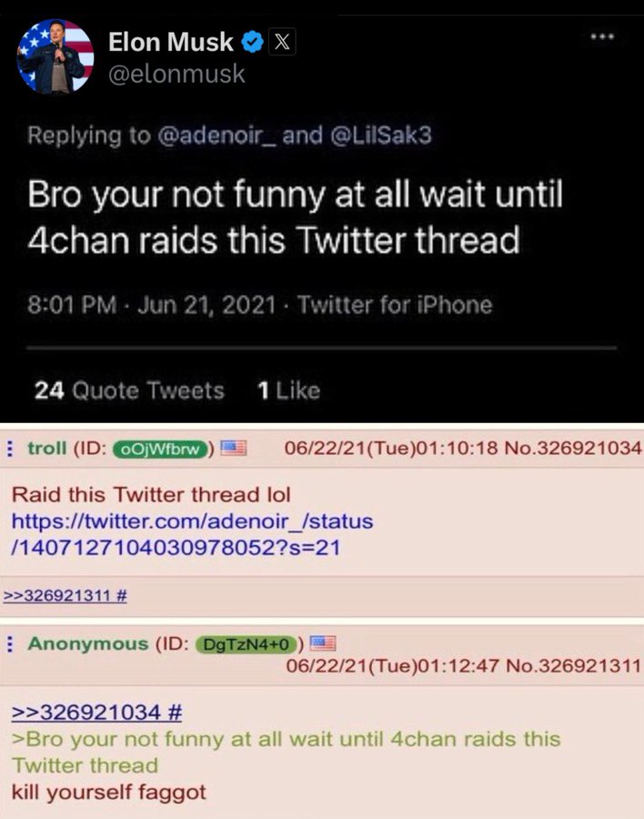
Task: Open Anonymous post's three-dot menu
Action: point(9,644)
